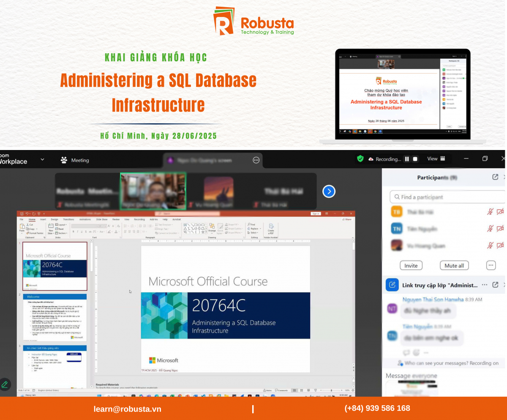Image resolution: width=507 pixels, height=420 pixels.
Task: Click the Mute all button
Action: [x=454, y=266]
